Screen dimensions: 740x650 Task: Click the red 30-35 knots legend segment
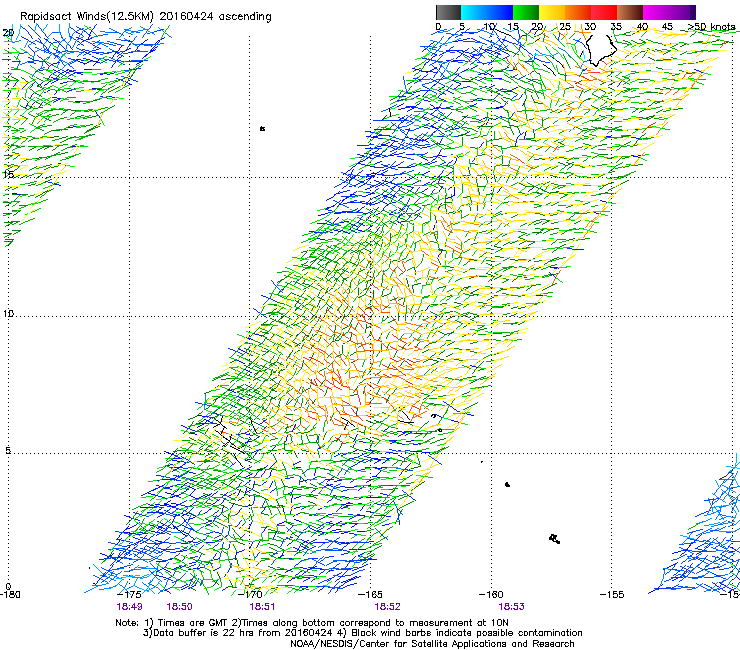604,12
